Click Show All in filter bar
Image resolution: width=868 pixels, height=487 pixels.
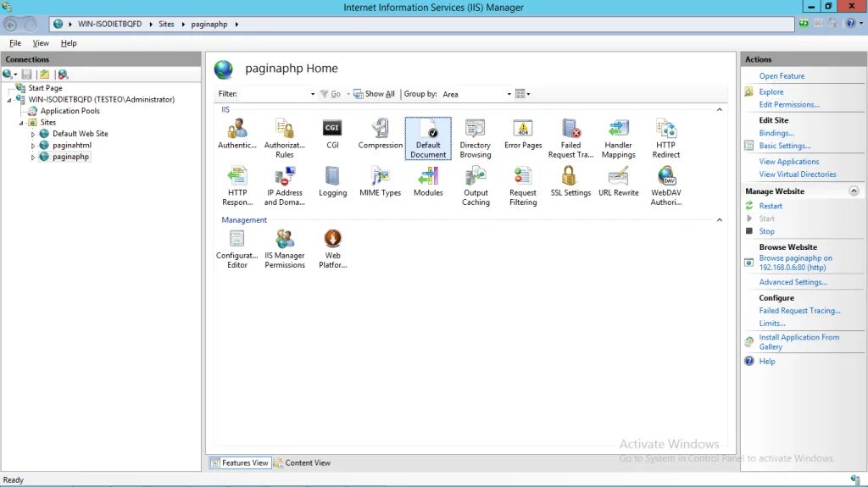[x=374, y=94]
